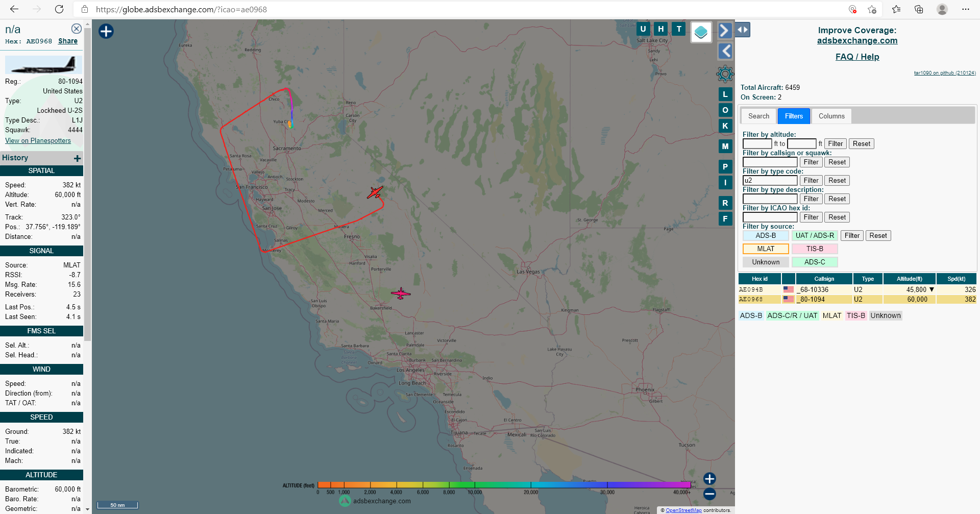Viewport: 980px width, 514px height.
Task: Click the R map button
Action: 725,203
